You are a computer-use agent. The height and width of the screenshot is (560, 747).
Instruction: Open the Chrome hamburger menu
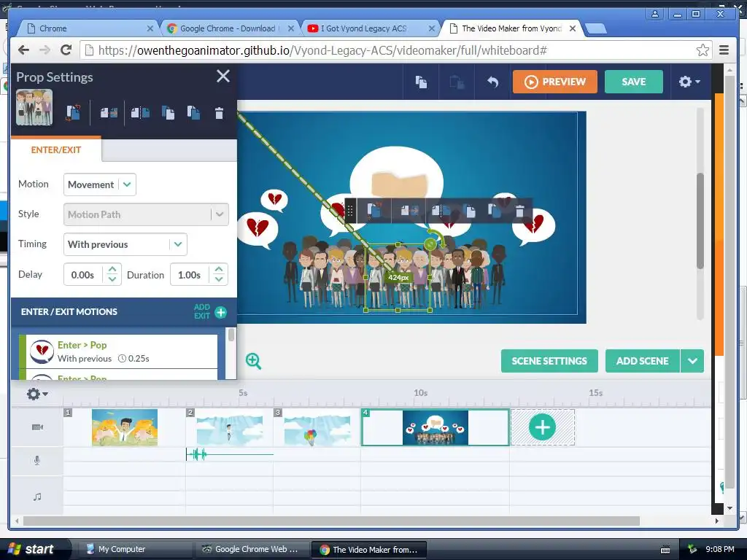pos(724,50)
